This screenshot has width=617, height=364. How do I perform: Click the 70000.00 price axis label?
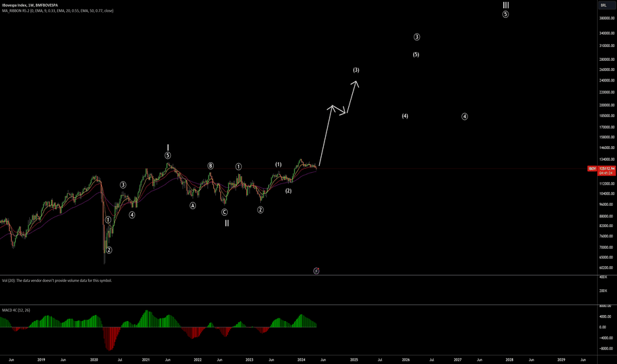[607, 247]
